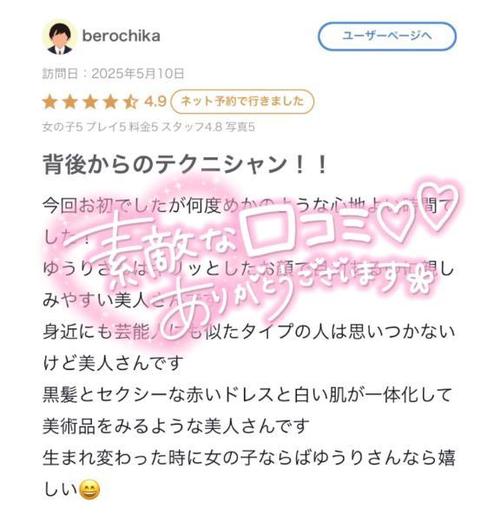This screenshot has width=500, height=528.
Task: Click the visit date 2025年5月10日
Action: click(x=138, y=73)
